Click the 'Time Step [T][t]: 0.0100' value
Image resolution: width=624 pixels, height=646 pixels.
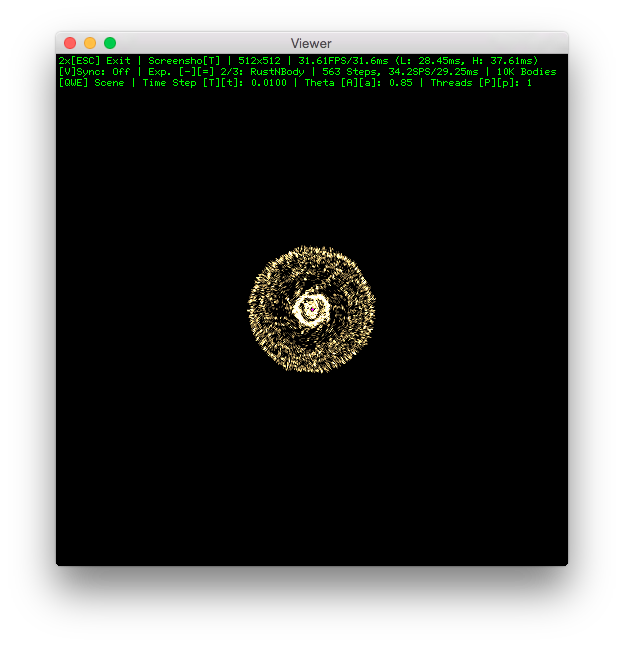215,83
